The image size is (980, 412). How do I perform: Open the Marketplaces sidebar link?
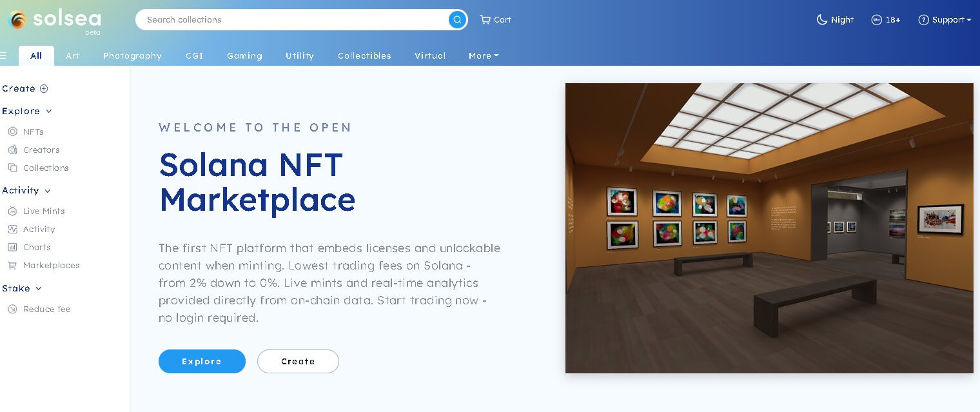tap(52, 265)
